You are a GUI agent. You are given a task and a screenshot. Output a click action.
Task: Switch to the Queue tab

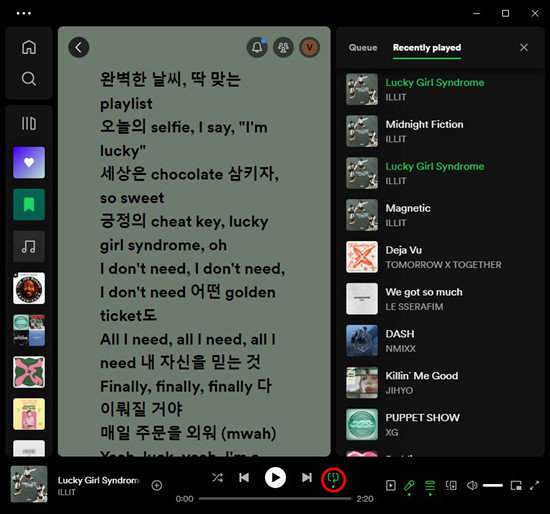click(363, 48)
